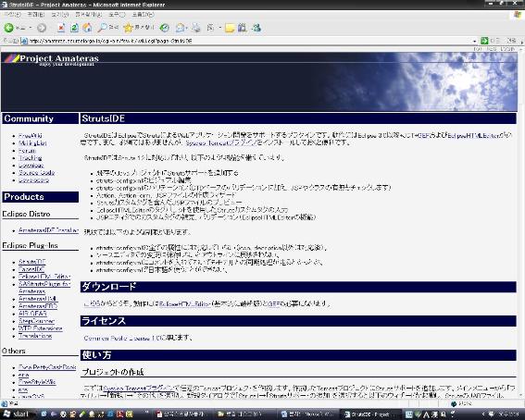Open the SAStrutsPlugin for Amateras link
This screenshot has width=525, height=420.
tap(44, 287)
